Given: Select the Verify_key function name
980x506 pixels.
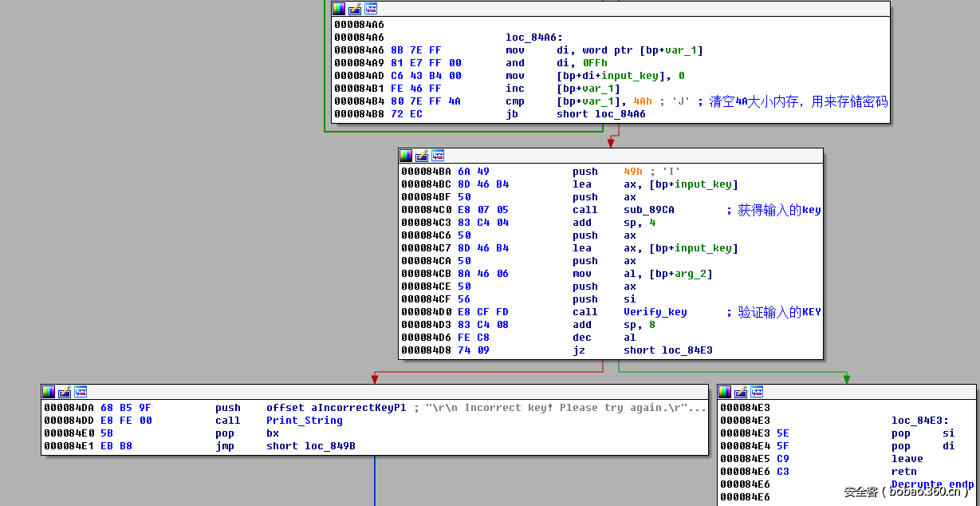Looking at the screenshot, I should click(655, 312).
